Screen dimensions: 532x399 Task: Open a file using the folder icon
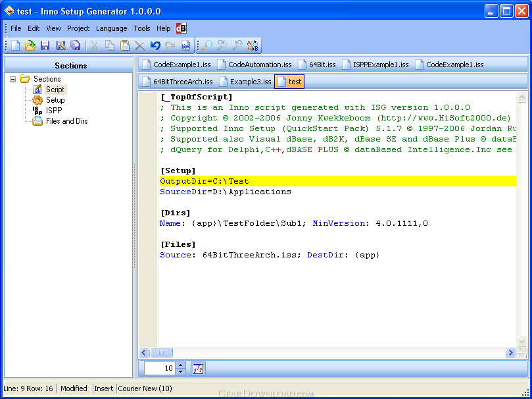click(30, 45)
